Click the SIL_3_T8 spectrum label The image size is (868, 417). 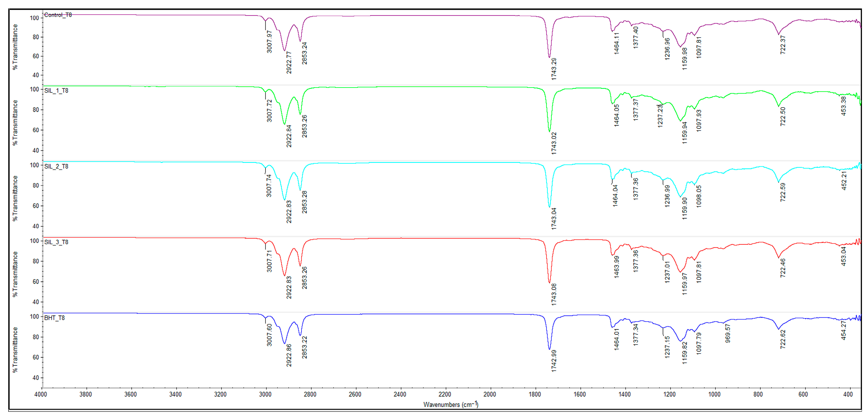(56, 242)
